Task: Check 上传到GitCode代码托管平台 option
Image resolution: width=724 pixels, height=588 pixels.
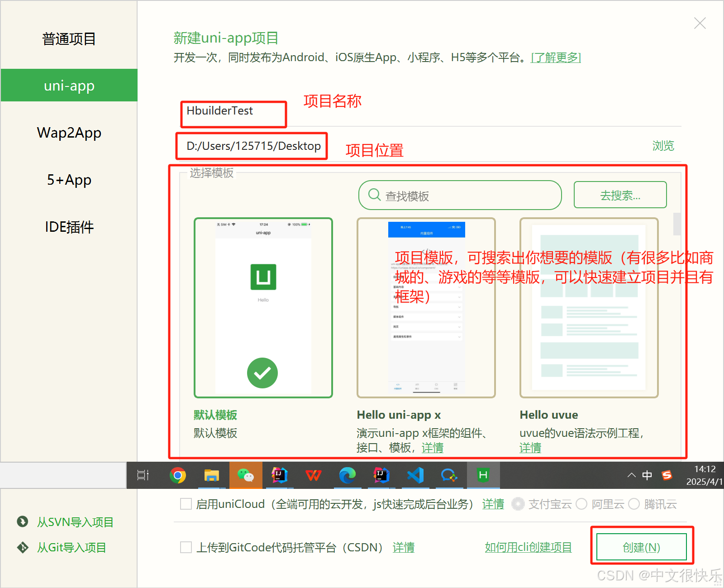Action: tap(186, 547)
